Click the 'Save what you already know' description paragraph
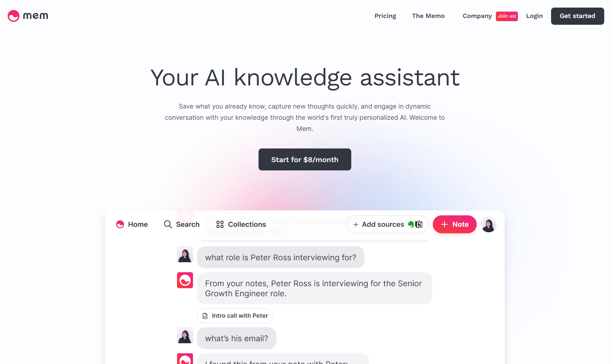 pyautogui.click(x=305, y=117)
